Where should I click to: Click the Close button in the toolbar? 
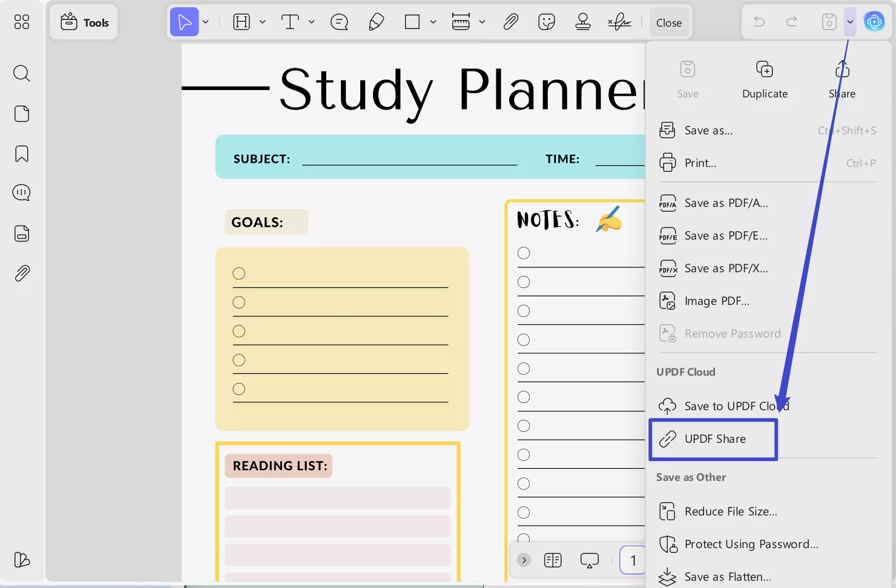(669, 22)
